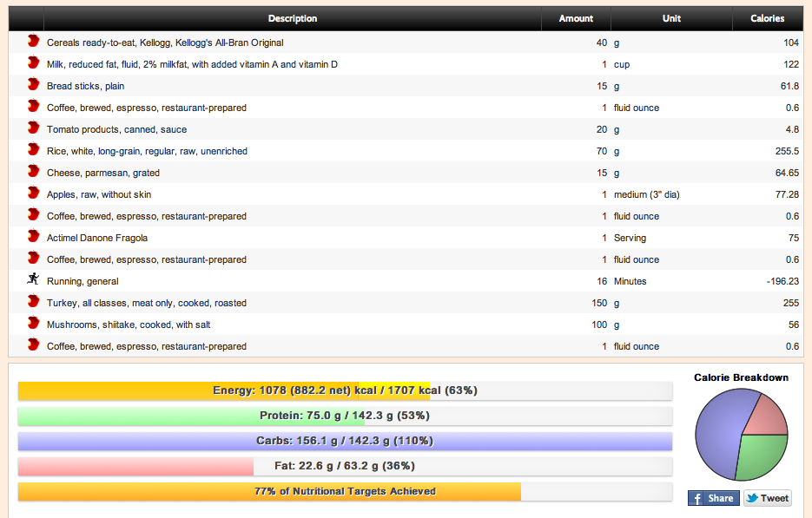This screenshot has height=518, width=812.
Task: Select the icon next to the Turkey entry
Action: coord(33,302)
